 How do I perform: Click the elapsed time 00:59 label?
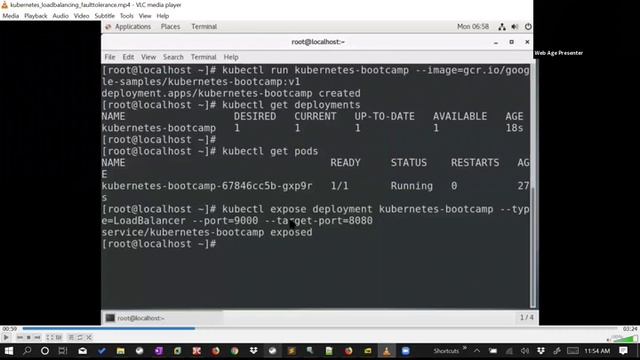(x=9, y=329)
